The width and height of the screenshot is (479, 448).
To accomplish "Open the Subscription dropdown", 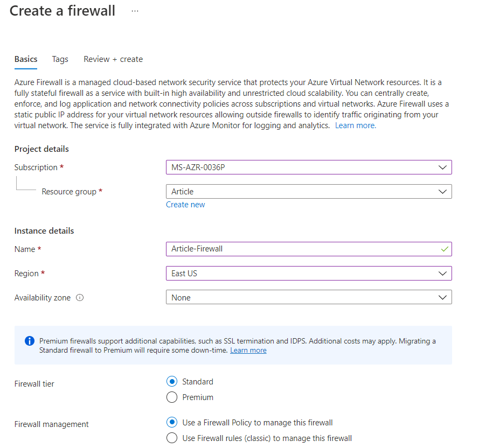I will (308, 167).
